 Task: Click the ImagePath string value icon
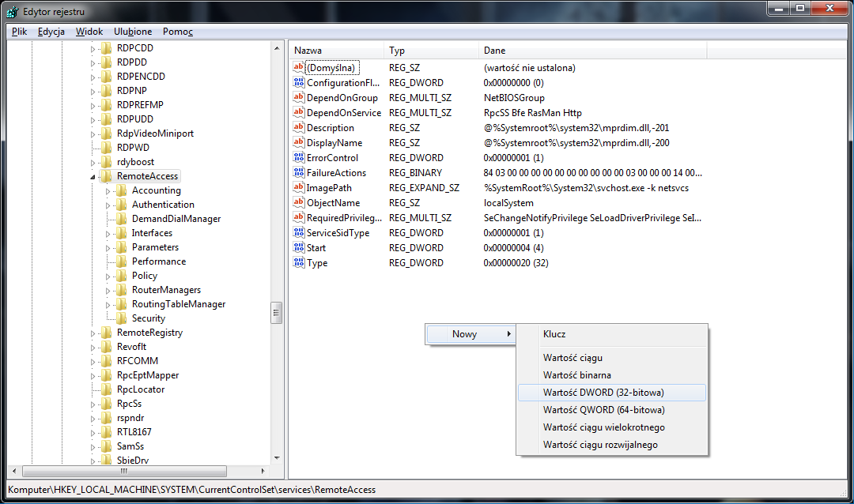pyautogui.click(x=298, y=188)
